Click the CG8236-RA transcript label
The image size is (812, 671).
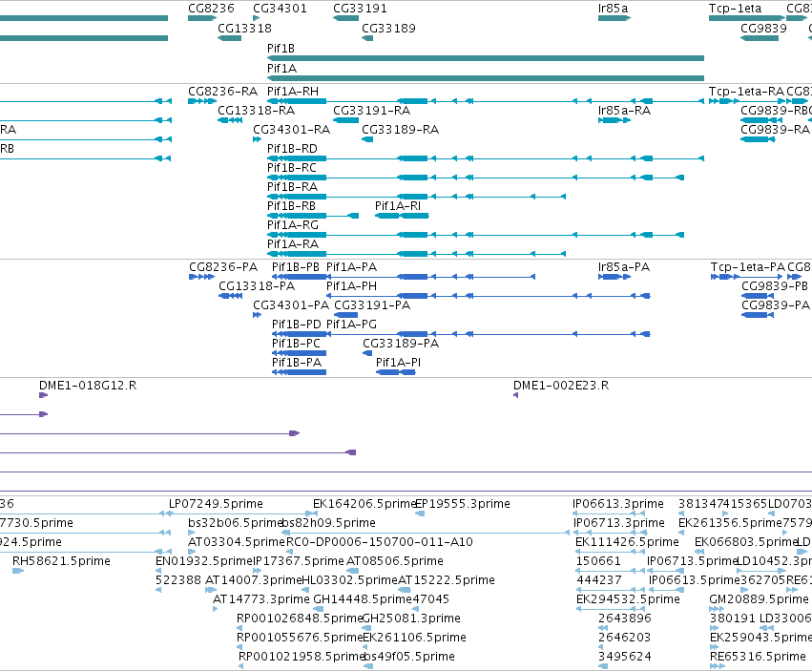coord(222,92)
